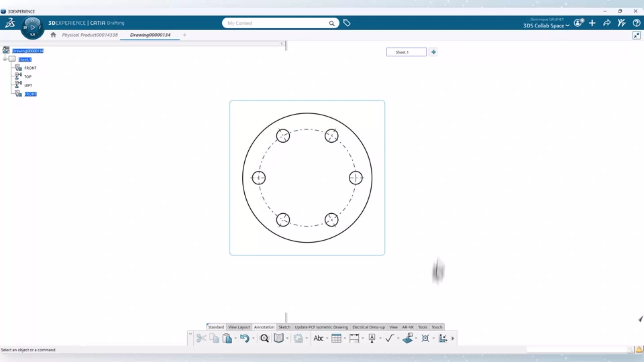Image resolution: width=644 pixels, height=362 pixels.
Task: Switch to the Touch tab
Action: [437, 327]
